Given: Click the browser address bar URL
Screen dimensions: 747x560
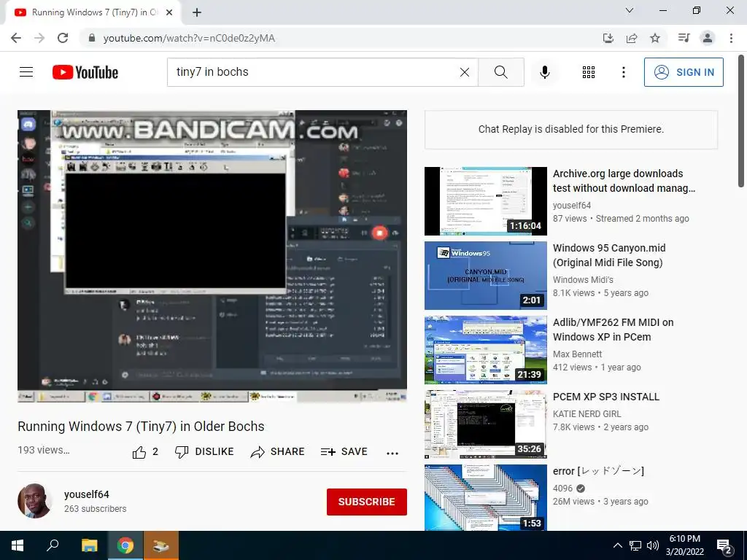Looking at the screenshot, I should [x=189, y=38].
